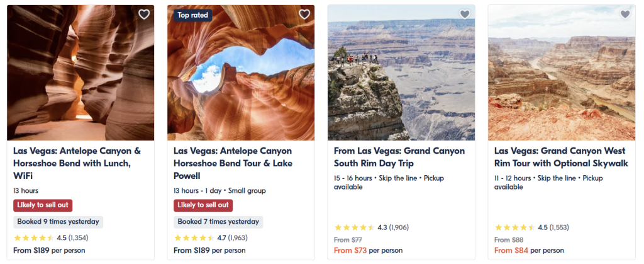This screenshot has height=264, width=644.
Task: View the West Rim canyon landscape photo
Action: point(562,72)
